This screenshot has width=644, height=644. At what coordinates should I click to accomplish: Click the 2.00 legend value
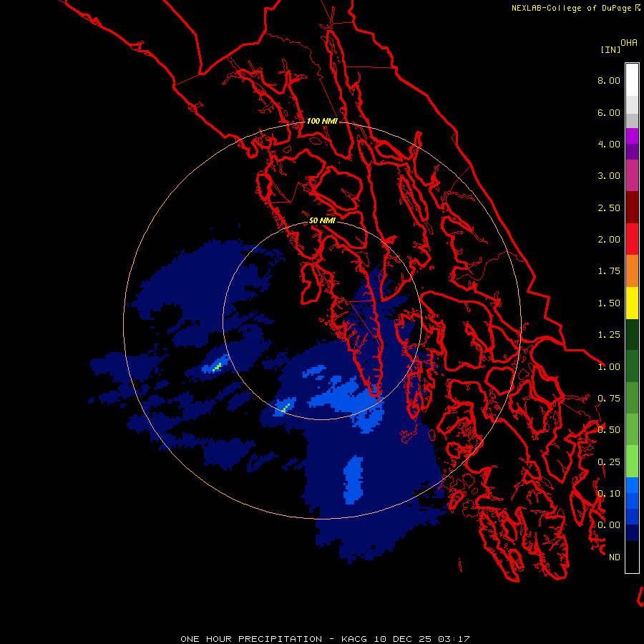click(609, 240)
